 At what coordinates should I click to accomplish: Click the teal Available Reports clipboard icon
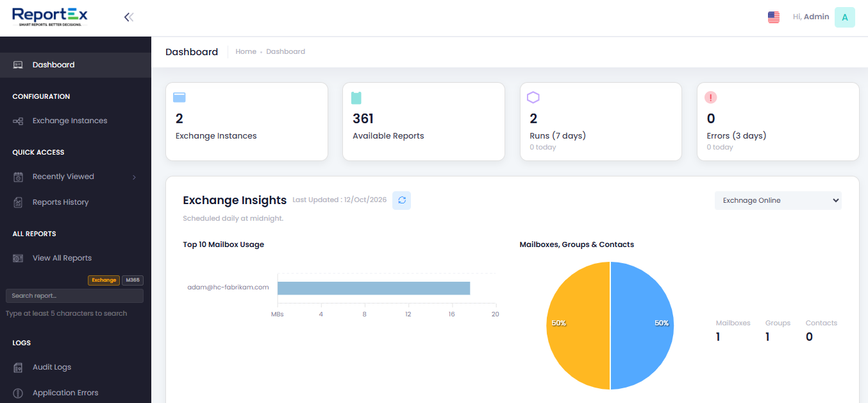click(356, 98)
